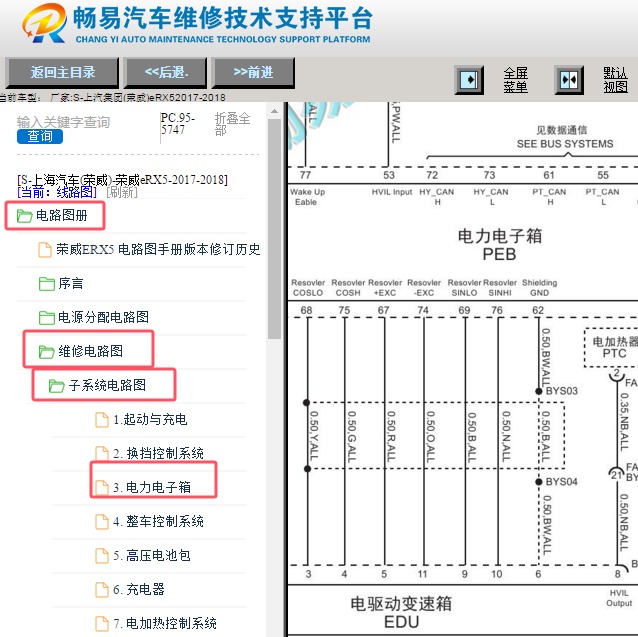Open 1.起动与充电 diagram
Viewport: 638px width, 637px height.
click(150, 419)
